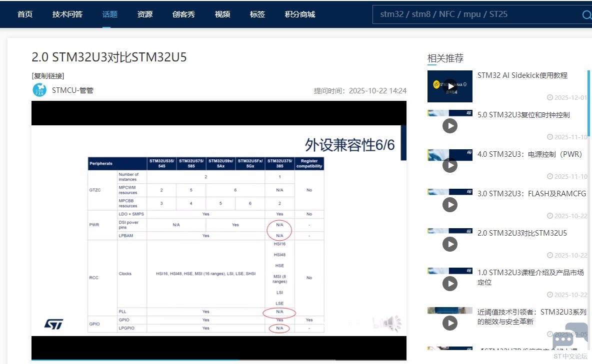Go to 技术问答 section
The height and width of the screenshot is (364, 592).
[67, 14]
